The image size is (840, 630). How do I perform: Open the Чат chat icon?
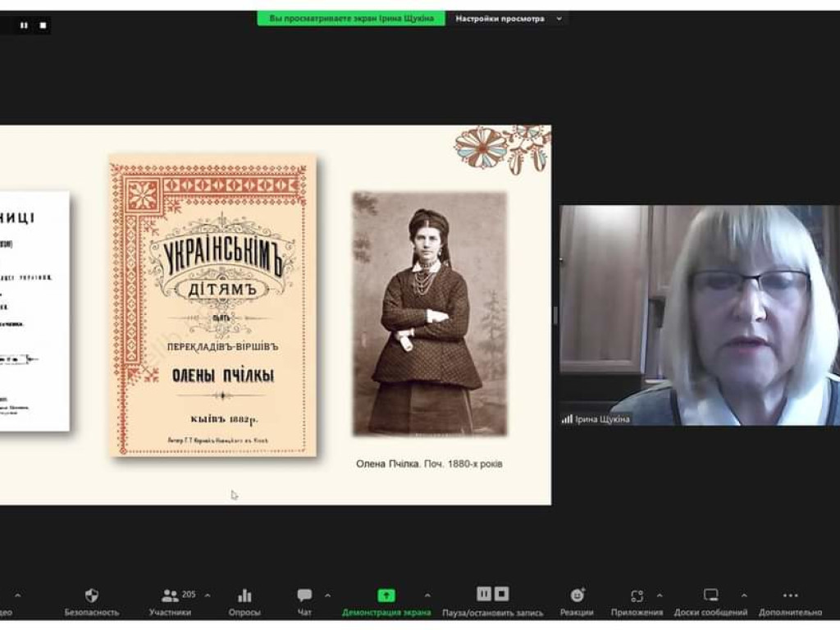point(304,596)
